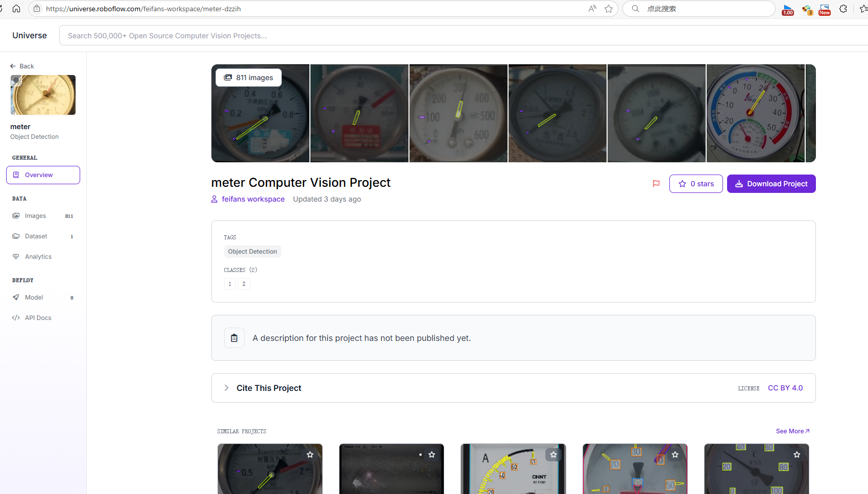
Task: Click the browser address bar URL
Action: pyautogui.click(x=143, y=9)
